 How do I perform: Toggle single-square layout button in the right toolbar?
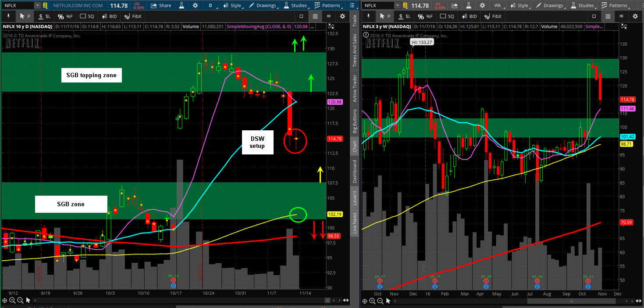[594, 16]
